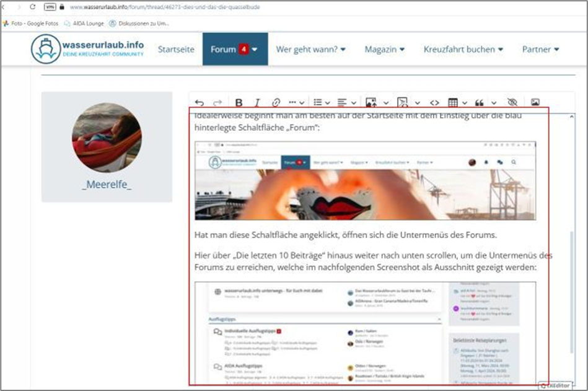This screenshot has width=588, height=391.
Task: Click the quote marks icon in toolbar
Action: pos(479,103)
